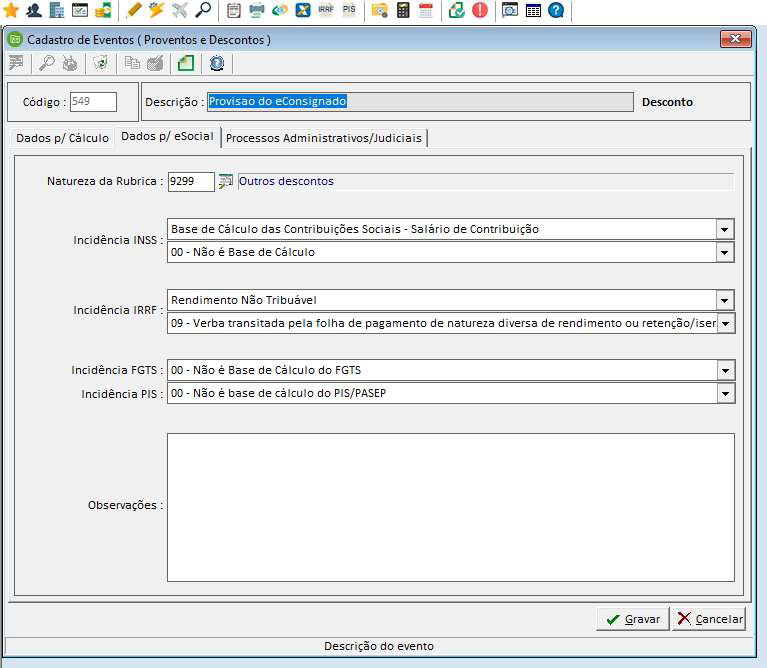Click the blue help badge in window toolbar
Screen dimensions: 767x668
coord(217,63)
